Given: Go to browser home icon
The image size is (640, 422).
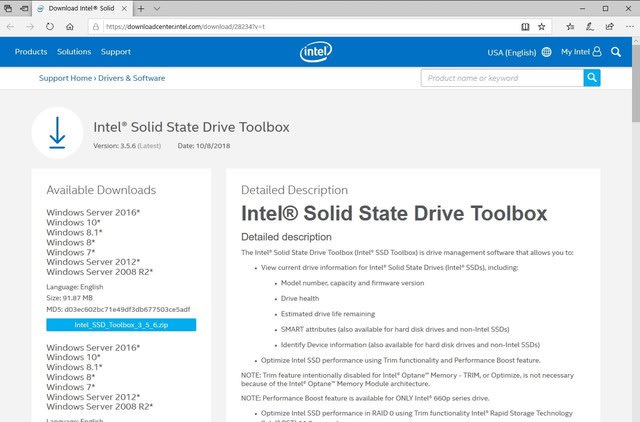Looking at the screenshot, I should coord(70,27).
